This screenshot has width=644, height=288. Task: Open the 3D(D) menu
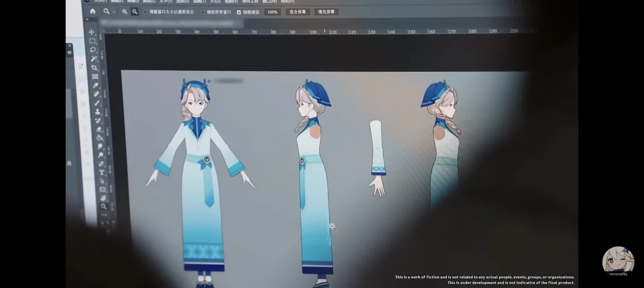215,2
